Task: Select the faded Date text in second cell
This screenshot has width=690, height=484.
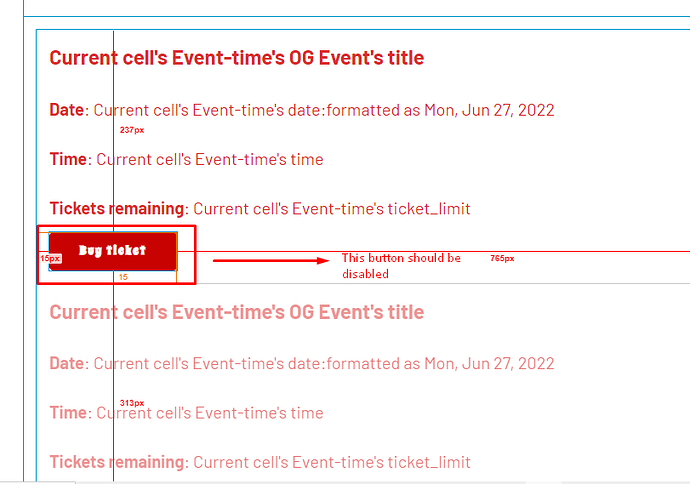Action: tap(302, 363)
